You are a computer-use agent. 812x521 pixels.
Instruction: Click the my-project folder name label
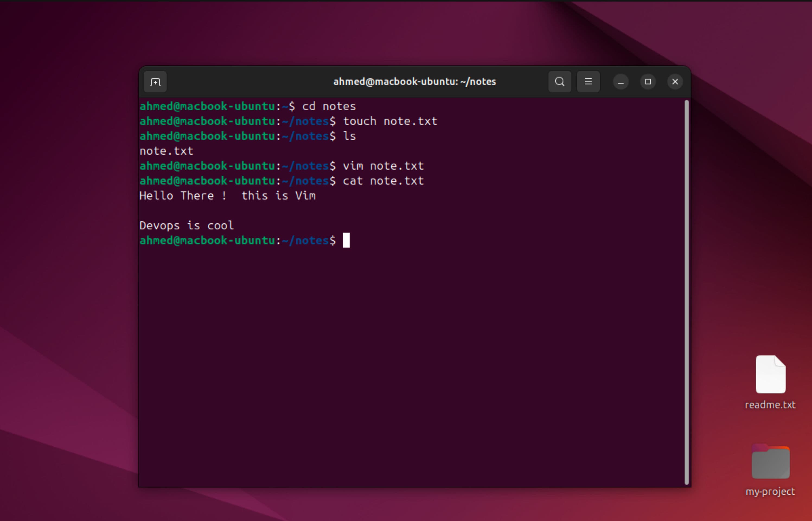point(770,491)
